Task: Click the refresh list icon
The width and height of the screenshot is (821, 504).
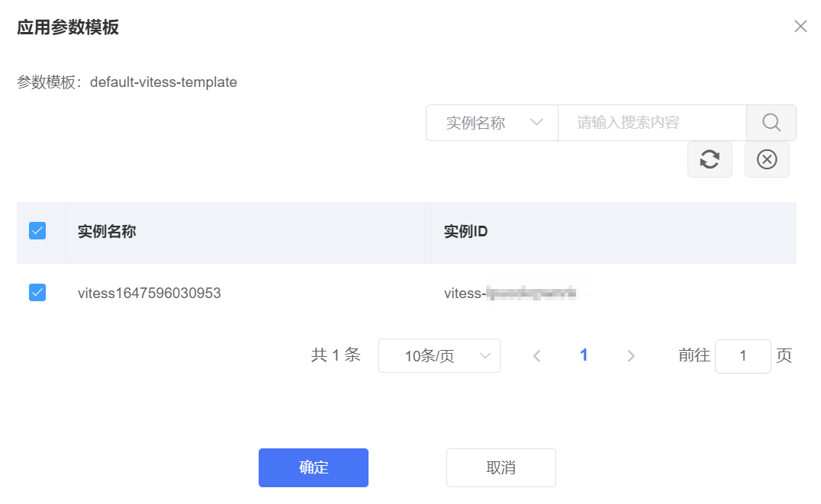Action: 710,159
